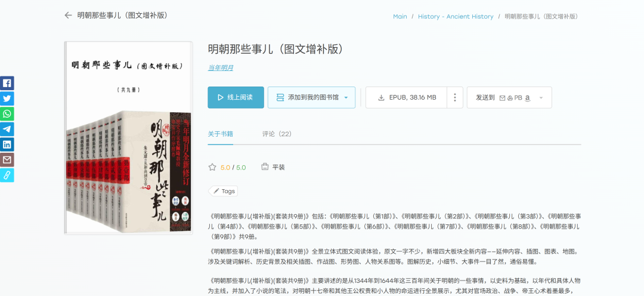644x296 pixels.
Task: Click the book cover thumbnail
Action: (128, 137)
